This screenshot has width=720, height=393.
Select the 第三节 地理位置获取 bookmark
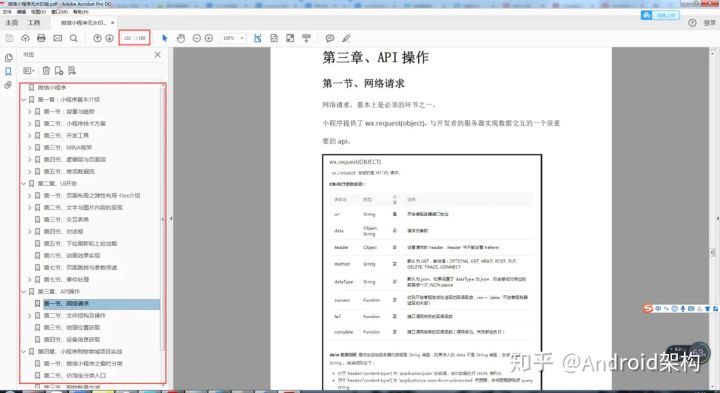click(x=72, y=327)
